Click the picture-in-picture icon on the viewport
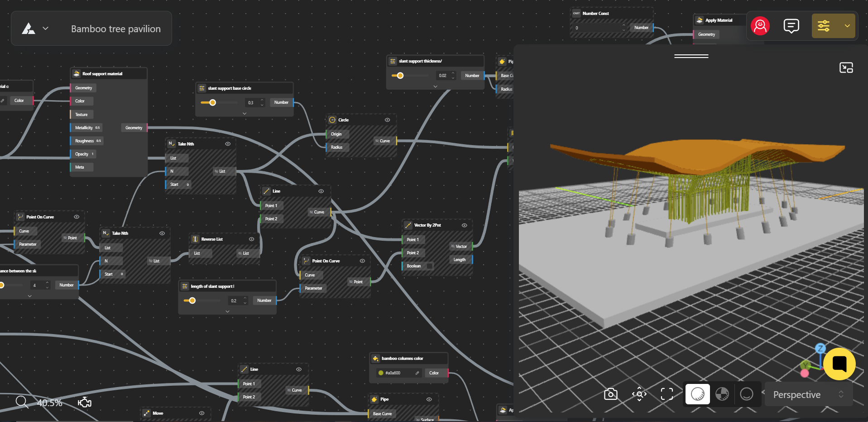The height and width of the screenshot is (422, 868). tap(846, 67)
